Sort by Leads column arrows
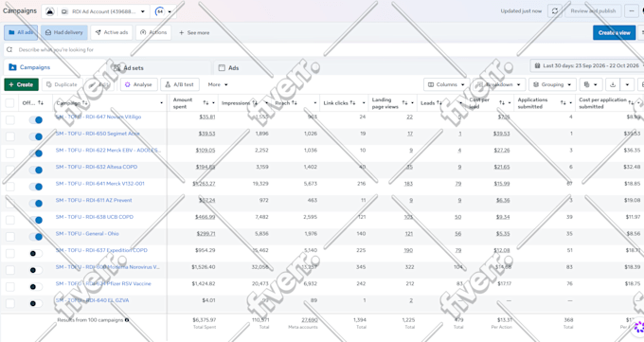The image size is (644, 342). 439,102
